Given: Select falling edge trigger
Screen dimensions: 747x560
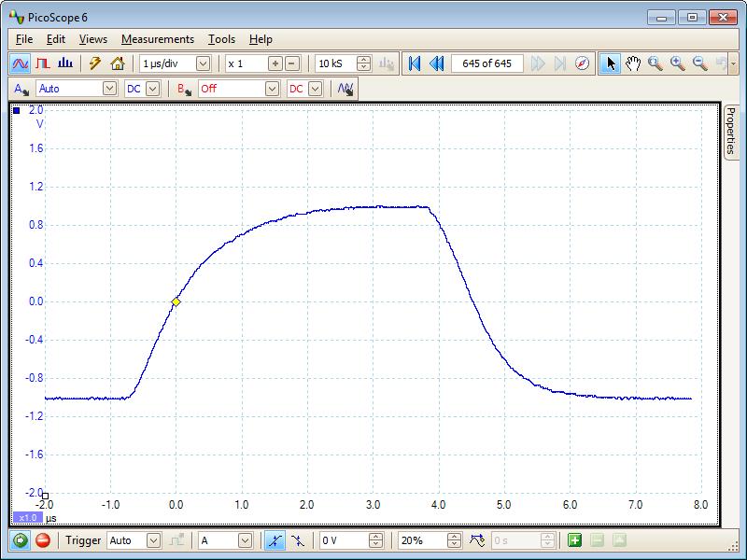Looking at the screenshot, I should [x=297, y=540].
